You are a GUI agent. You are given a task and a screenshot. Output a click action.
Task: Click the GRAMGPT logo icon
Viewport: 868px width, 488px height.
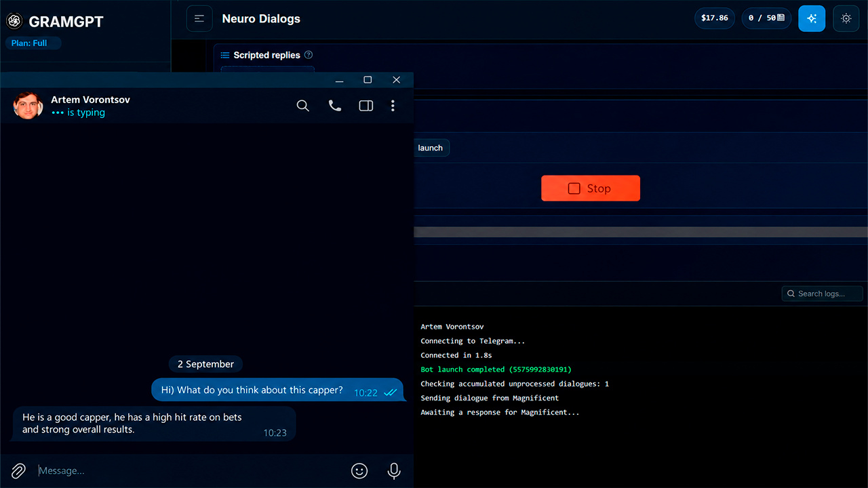point(14,21)
